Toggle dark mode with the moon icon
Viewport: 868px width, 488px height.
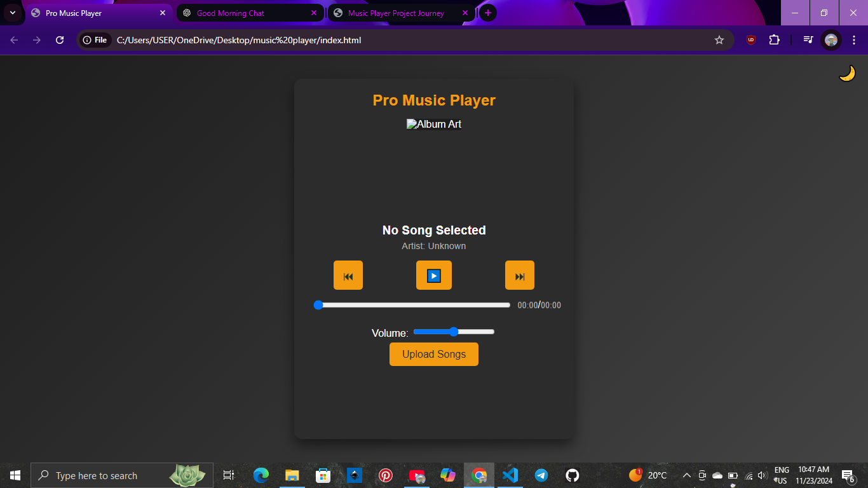[x=848, y=72]
